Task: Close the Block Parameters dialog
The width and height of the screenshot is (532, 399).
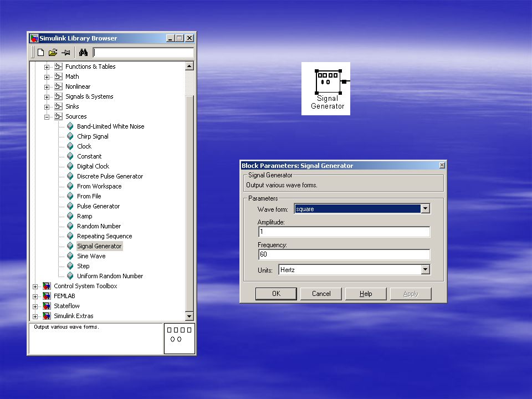Action: click(442, 165)
